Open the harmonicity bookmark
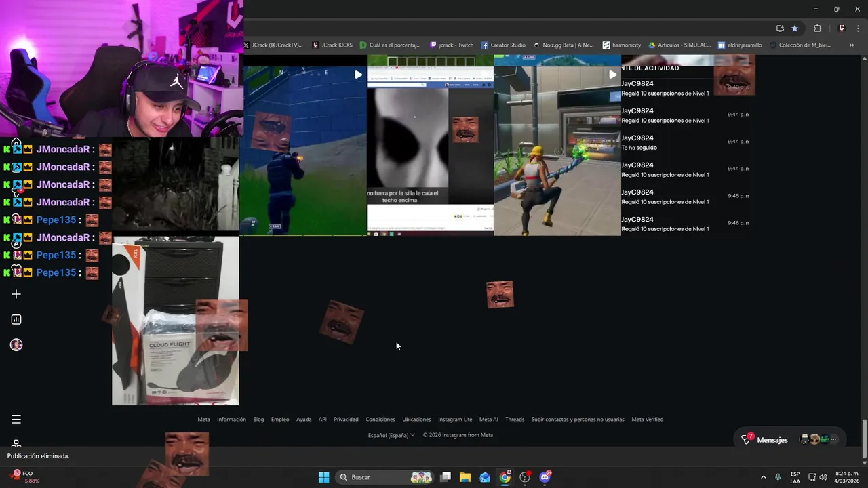Image resolution: width=868 pixels, height=488 pixels. click(x=622, y=45)
